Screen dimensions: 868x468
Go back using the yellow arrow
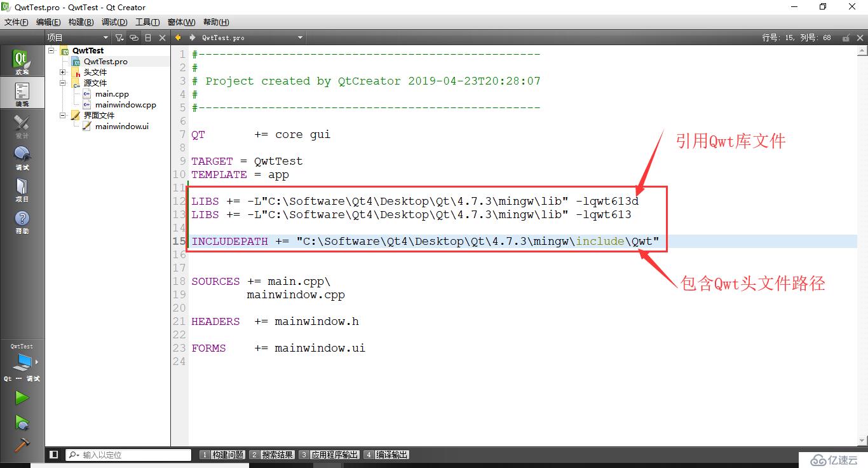[179, 38]
